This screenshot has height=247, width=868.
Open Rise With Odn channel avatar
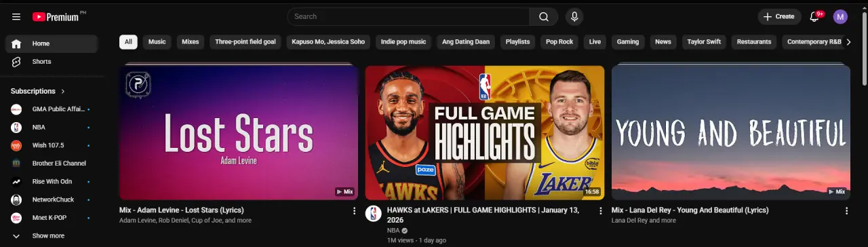(16, 181)
